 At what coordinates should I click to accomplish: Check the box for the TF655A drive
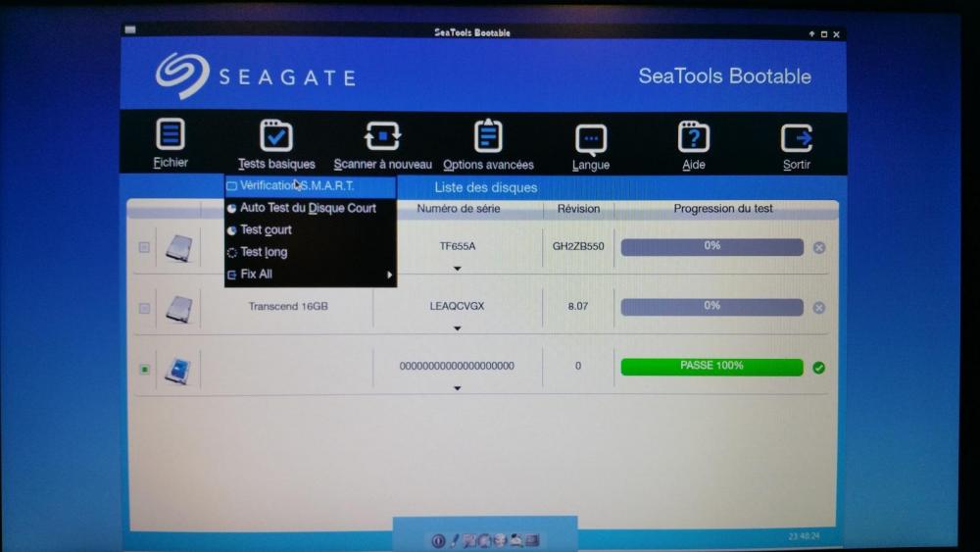tap(144, 247)
